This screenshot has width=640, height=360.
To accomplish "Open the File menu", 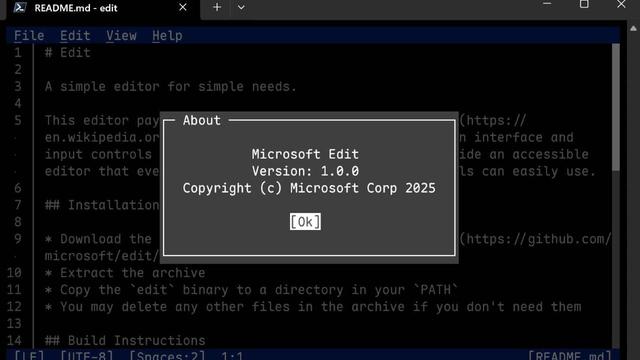I will tap(29, 36).
